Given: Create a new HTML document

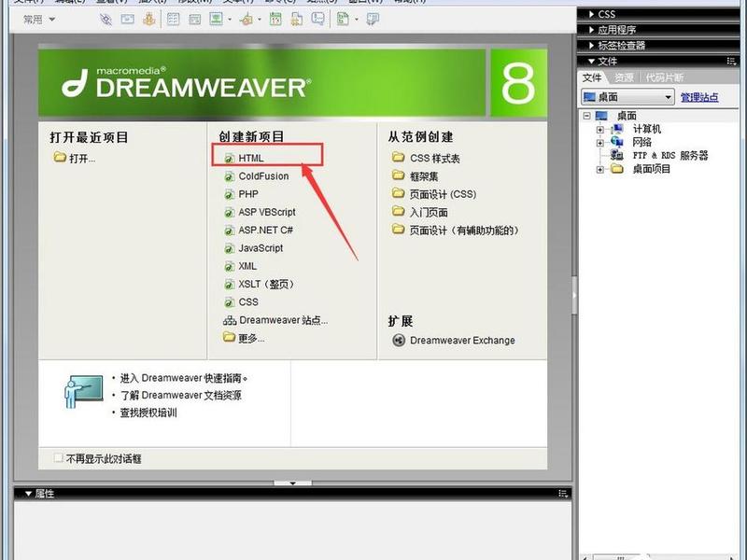Looking at the screenshot, I should pos(250,158).
